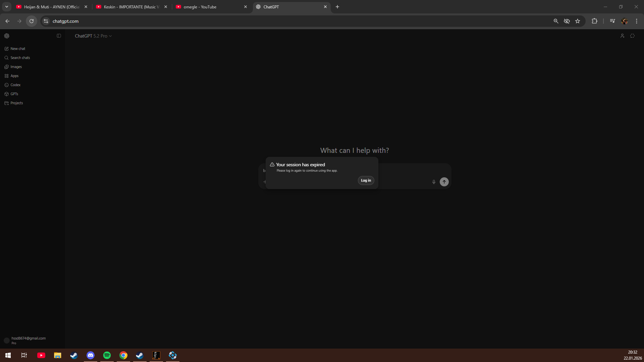Go back in browser history
Screen dimensions: 644x362
click(x=7, y=21)
